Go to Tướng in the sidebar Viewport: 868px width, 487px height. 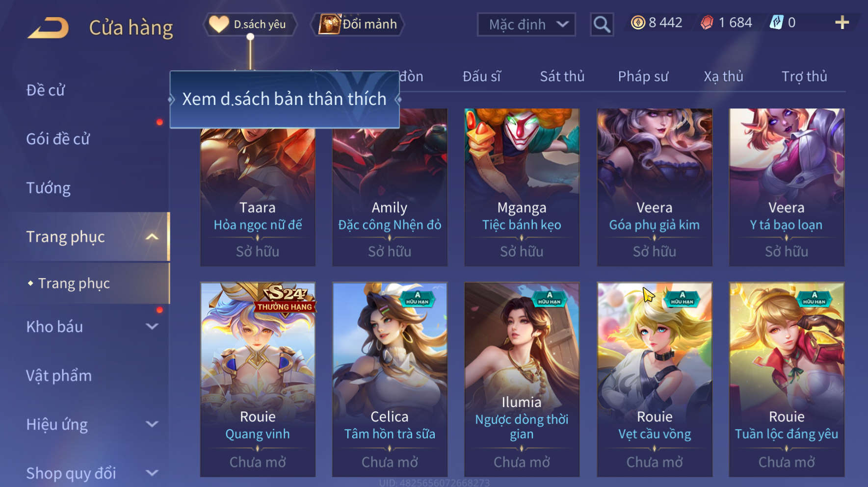pyautogui.click(x=48, y=188)
